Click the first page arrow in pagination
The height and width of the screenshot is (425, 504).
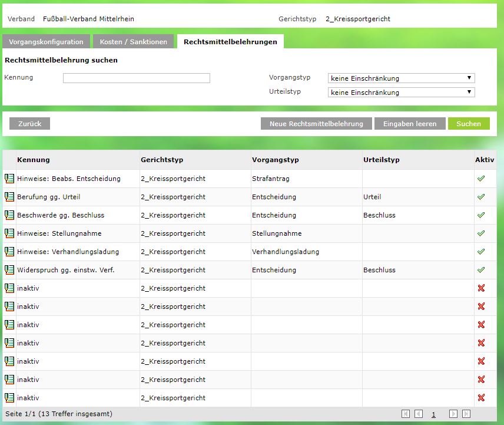406,414
